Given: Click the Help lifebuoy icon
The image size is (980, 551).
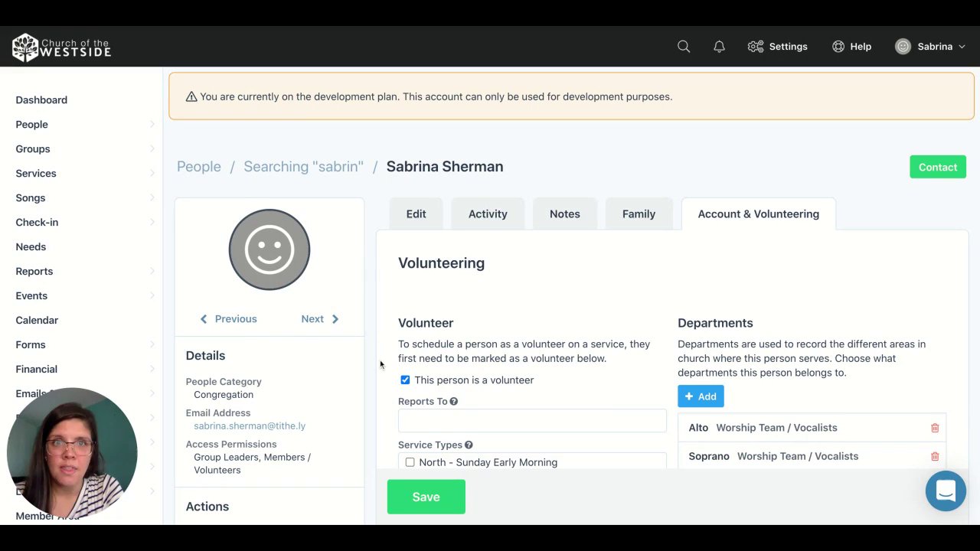Looking at the screenshot, I should click(838, 47).
